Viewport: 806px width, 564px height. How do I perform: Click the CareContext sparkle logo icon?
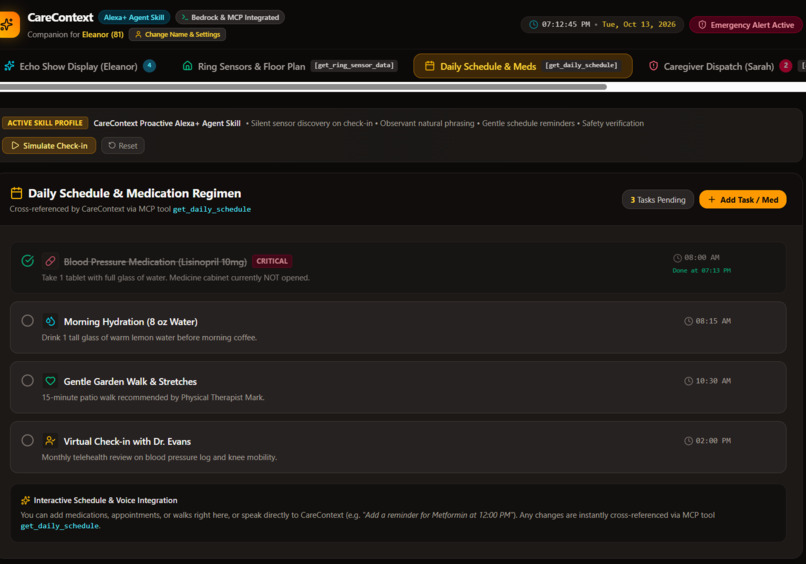[8, 24]
